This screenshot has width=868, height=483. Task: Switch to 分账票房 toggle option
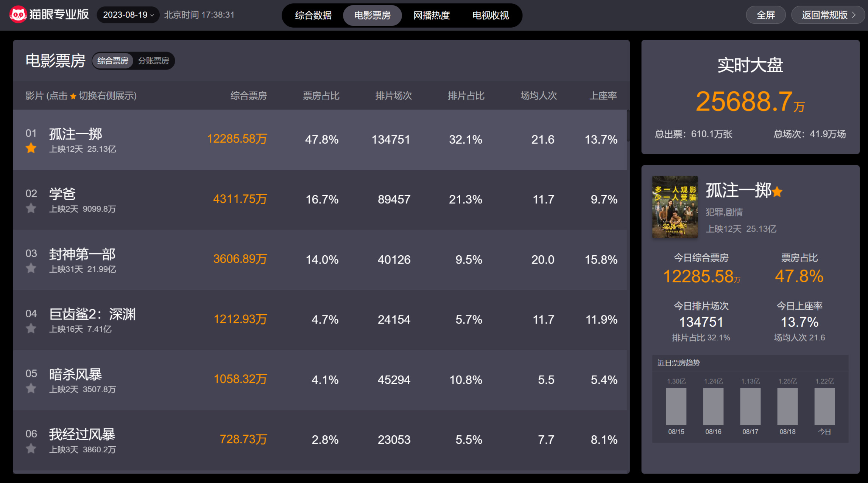(x=153, y=61)
